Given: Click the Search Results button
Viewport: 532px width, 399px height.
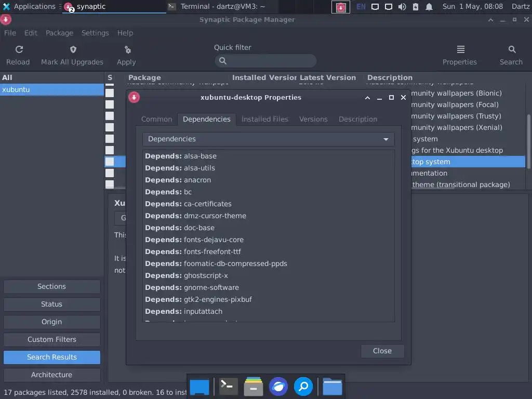Looking at the screenshot, I should tap(51, 357).
